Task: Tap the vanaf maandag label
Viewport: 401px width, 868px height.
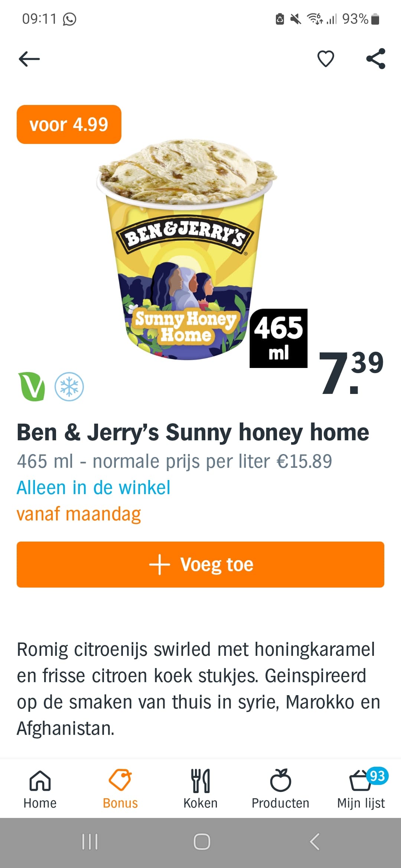Action: 79,514
